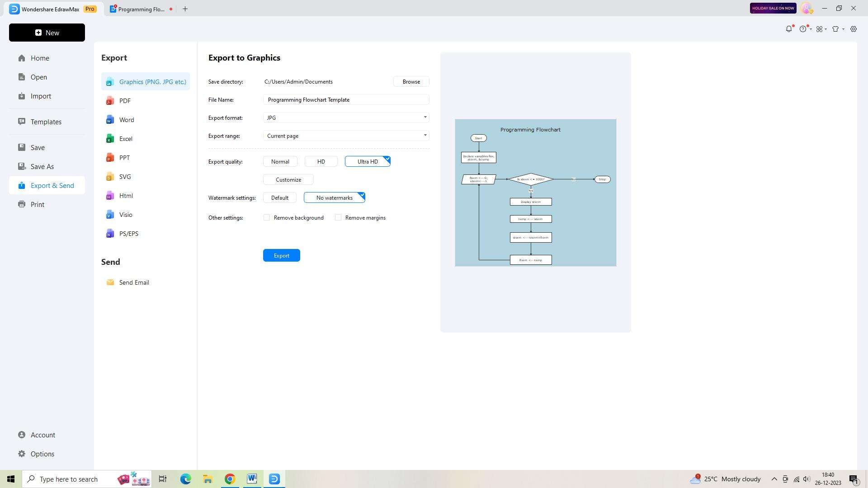Select the SVG export option icon
Viewport: 868px width, 488px height.
tap(110, 176)
